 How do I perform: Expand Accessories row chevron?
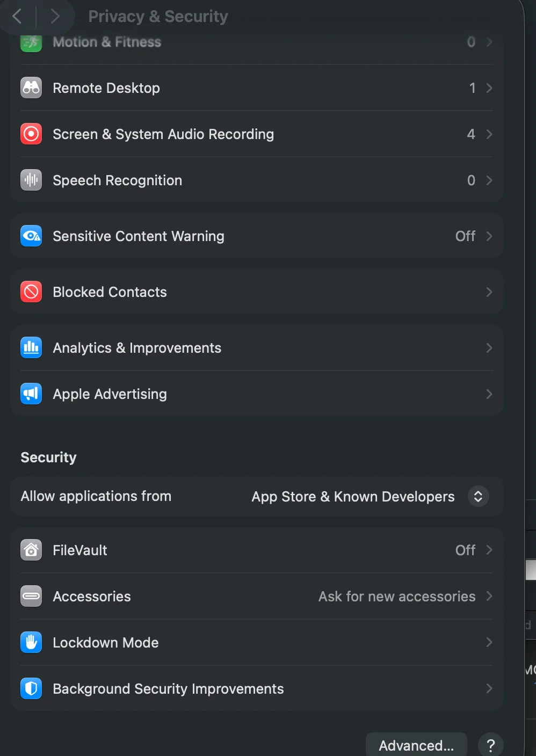489,596
